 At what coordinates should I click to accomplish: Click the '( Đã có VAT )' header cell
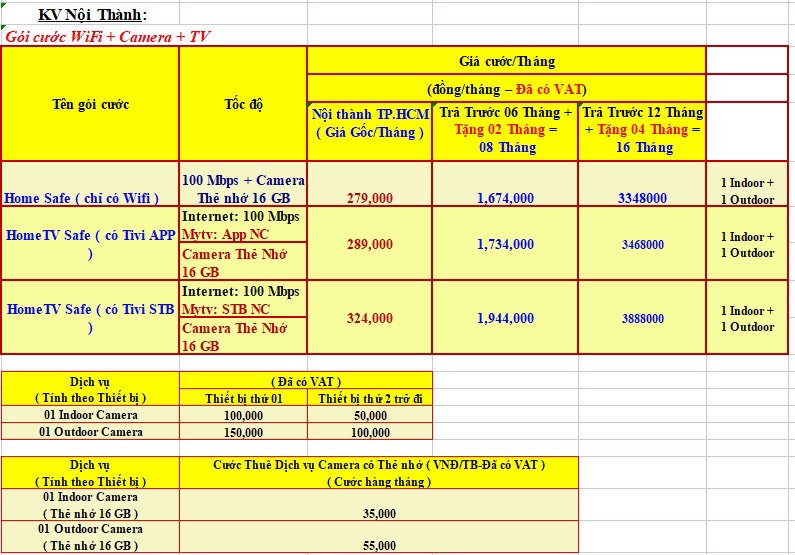[x=306, y=381]
